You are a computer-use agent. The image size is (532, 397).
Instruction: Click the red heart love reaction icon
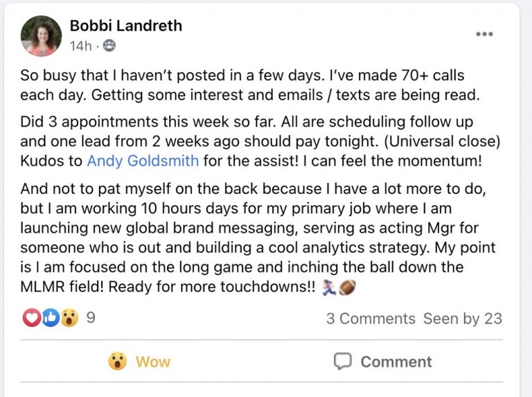pos(32,318)
